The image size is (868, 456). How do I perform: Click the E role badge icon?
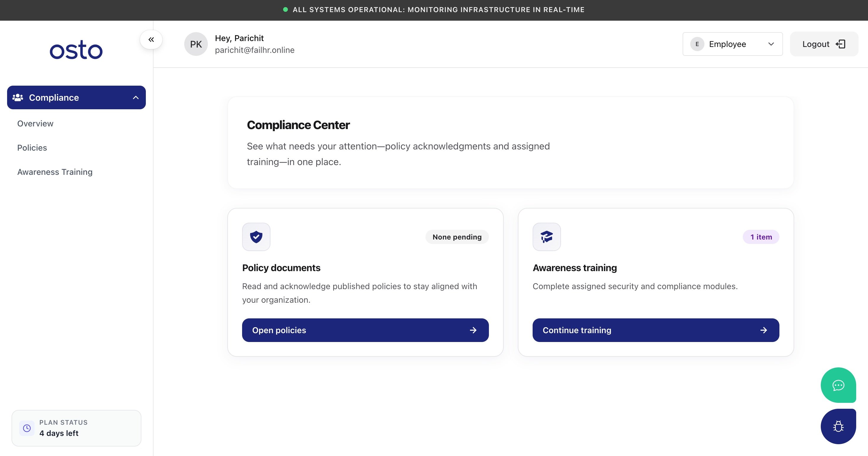(697, 44)
